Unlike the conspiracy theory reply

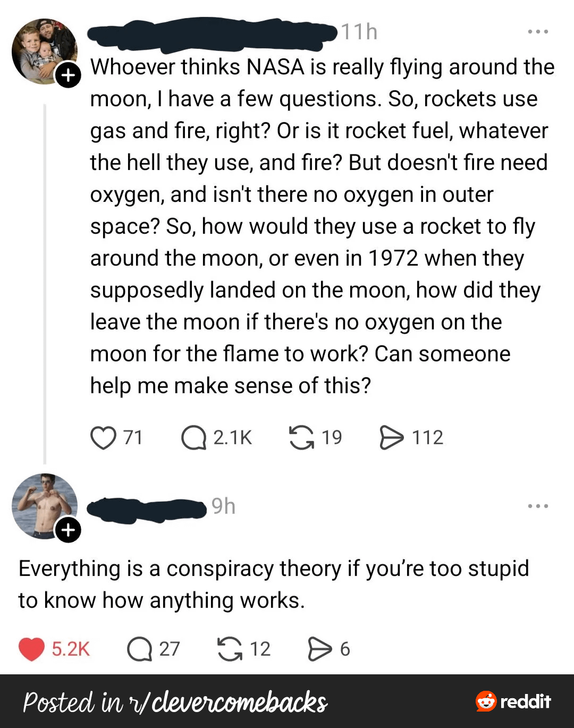[x=31, y=649]
